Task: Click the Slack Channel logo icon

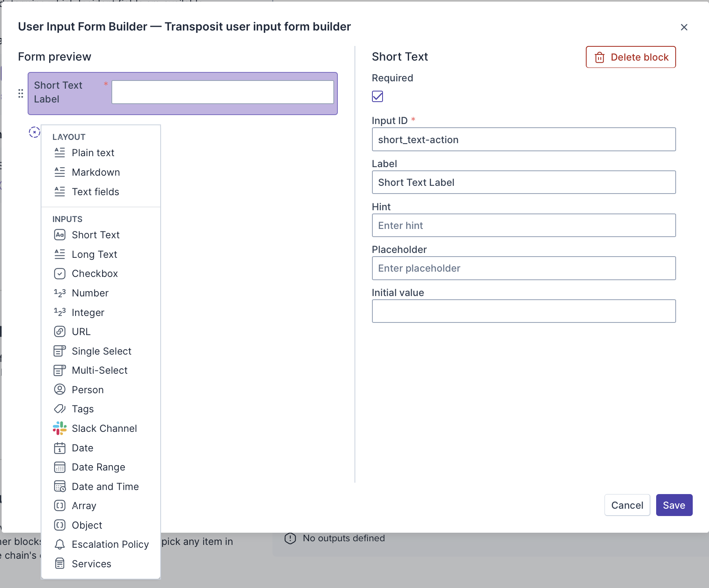Action: tap(60, 428)
